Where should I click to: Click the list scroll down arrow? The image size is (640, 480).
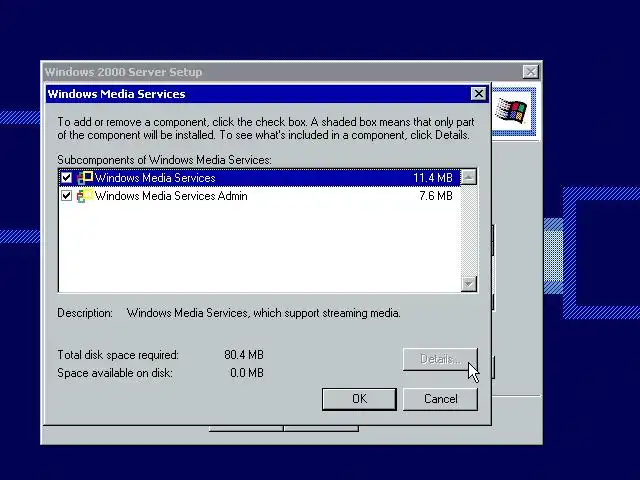pyautogui.click(x=469, y=283)
